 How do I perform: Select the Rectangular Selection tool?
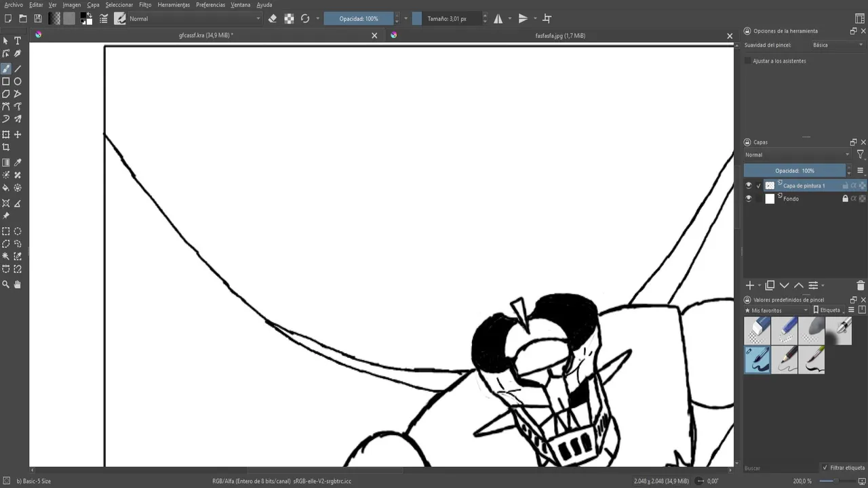pos(6,231)
